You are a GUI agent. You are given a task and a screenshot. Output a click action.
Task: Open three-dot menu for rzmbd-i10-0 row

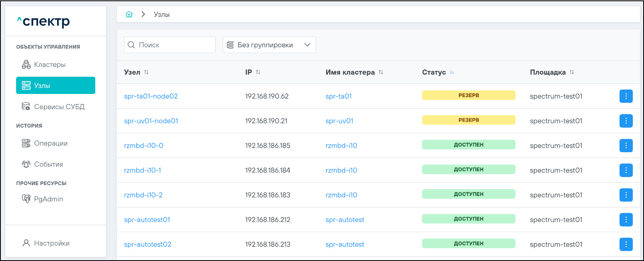pos(626,146)
